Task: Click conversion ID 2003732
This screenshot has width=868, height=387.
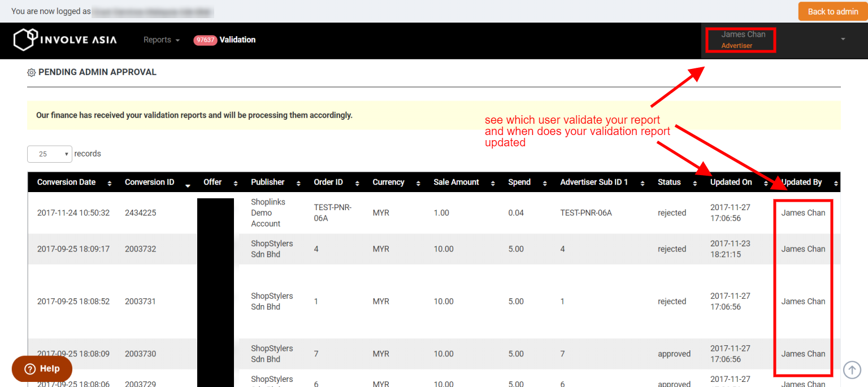Action: click(x=141, y=249)
